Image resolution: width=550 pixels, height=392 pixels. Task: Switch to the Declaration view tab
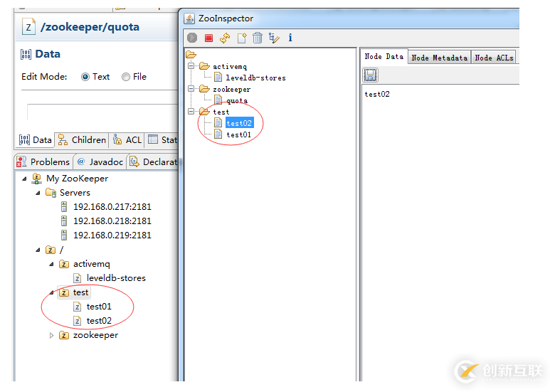[x=153, y=161]
